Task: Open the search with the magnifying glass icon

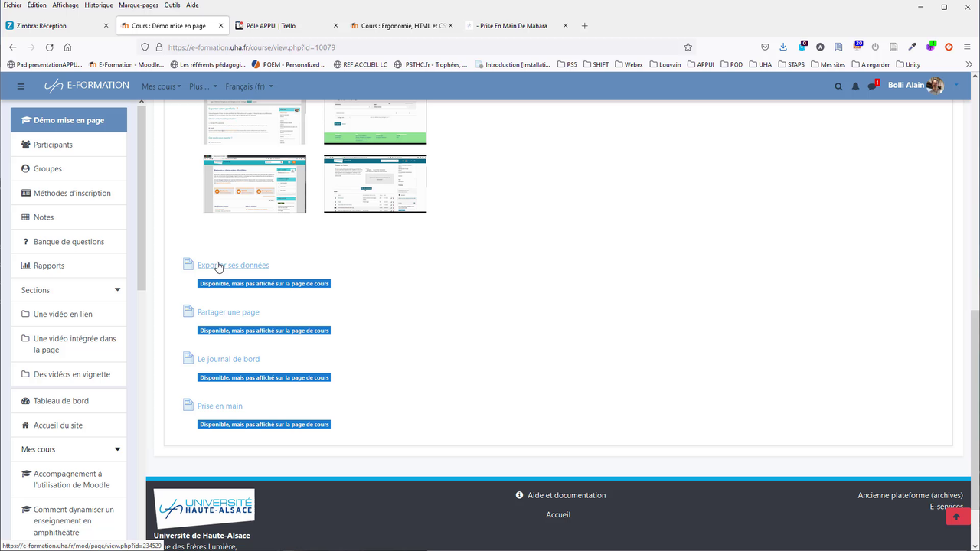Action: (838, 86)
